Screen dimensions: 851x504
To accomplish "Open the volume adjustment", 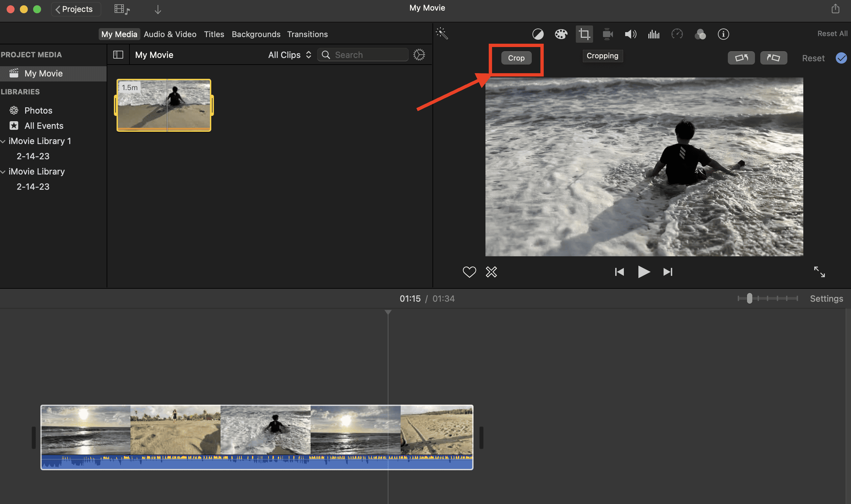I will click(630, 34).
